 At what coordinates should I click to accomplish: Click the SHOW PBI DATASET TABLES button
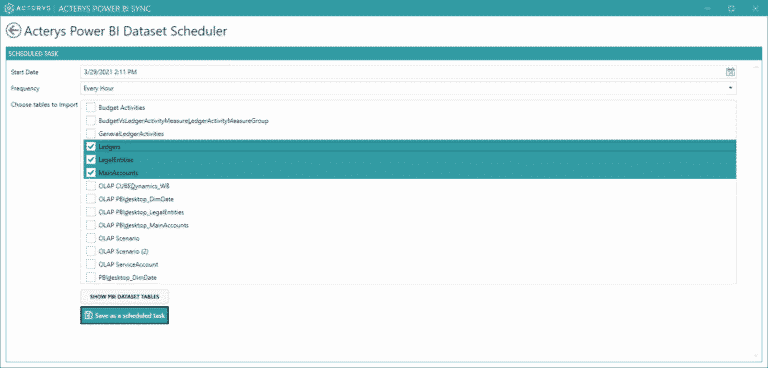pyautogui.click(x=124, y=297)
